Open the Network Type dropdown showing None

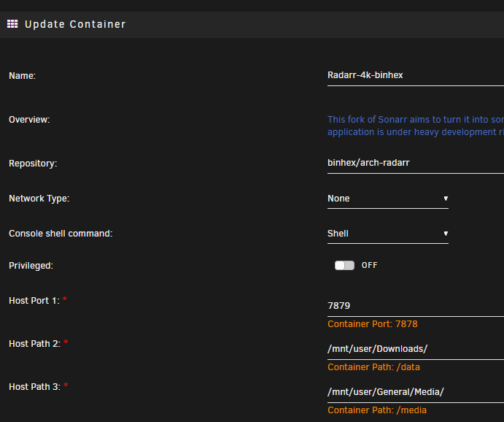(387, 199)
